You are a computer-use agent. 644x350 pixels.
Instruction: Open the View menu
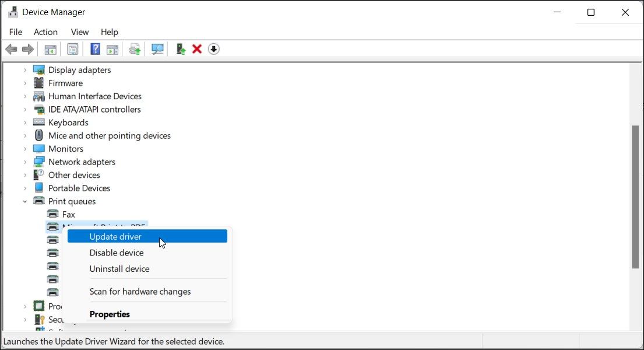[x=79, y=32]
